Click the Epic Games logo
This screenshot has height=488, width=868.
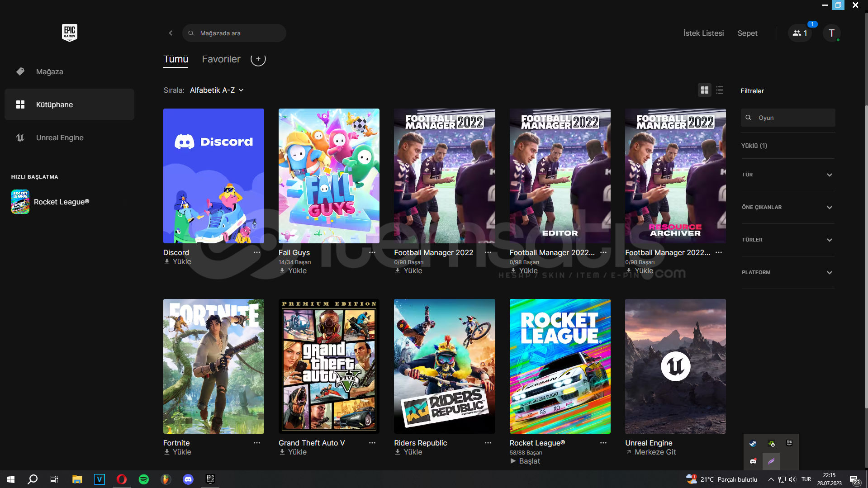(x=70, y=33)
